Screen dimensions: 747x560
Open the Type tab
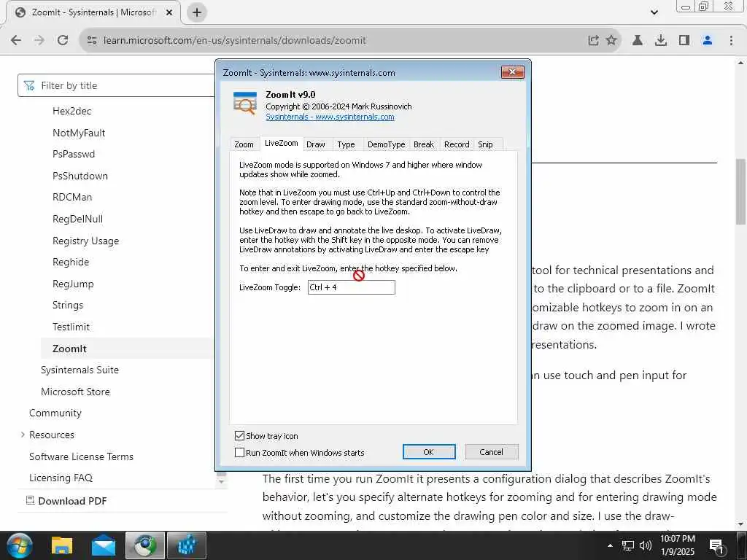point(346,144)
